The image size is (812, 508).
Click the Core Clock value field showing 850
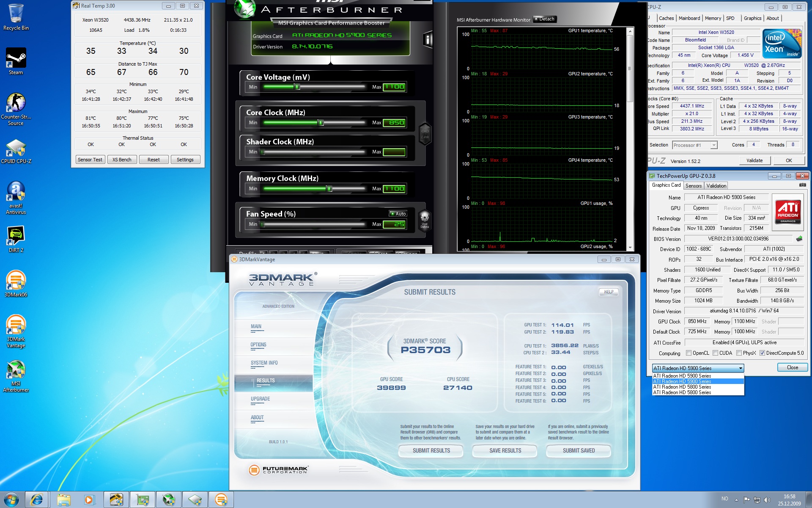coord(395,123)
